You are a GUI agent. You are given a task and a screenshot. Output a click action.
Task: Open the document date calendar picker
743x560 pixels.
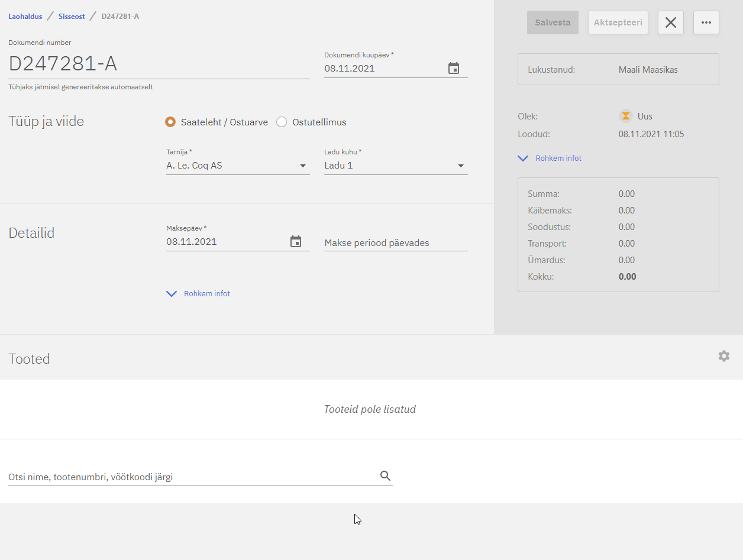pos(453,69)
